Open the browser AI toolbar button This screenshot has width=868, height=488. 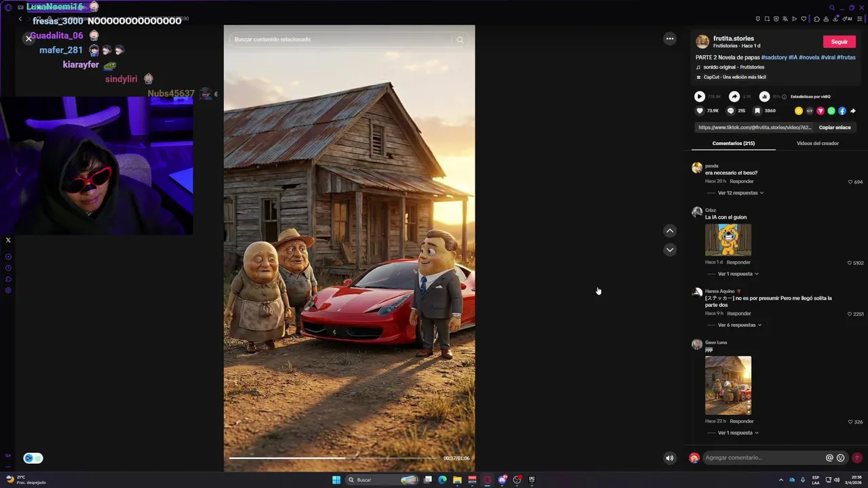847,19
